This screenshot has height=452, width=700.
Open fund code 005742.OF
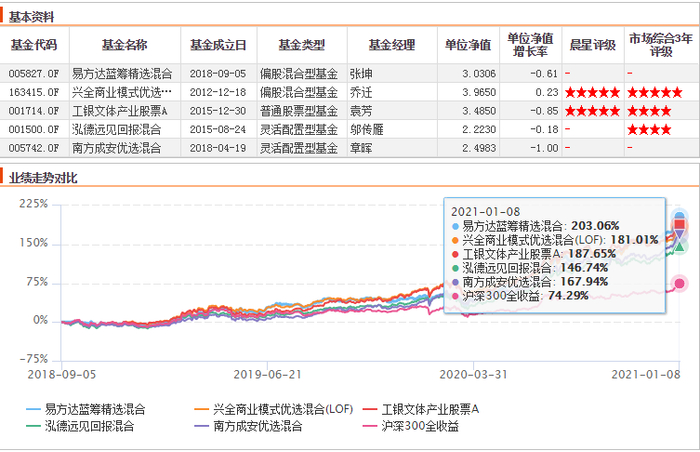click(x=34, y=148)
